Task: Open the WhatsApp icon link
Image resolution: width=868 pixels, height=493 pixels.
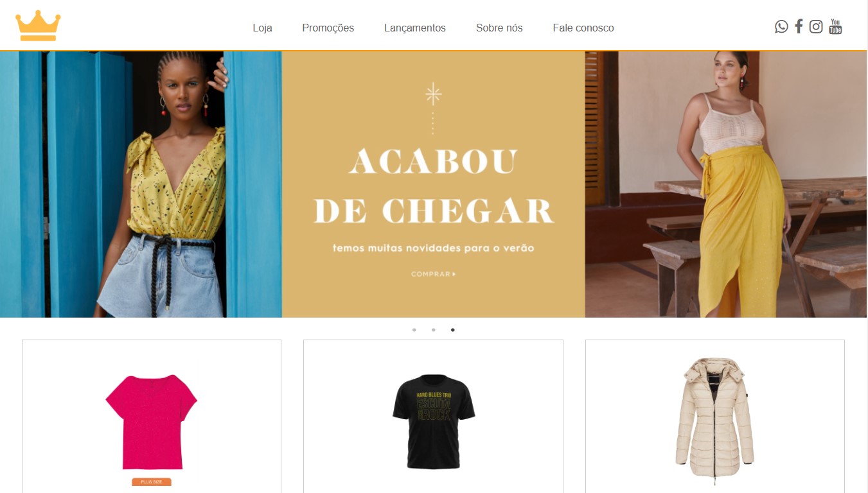Action: pos(781,26)
